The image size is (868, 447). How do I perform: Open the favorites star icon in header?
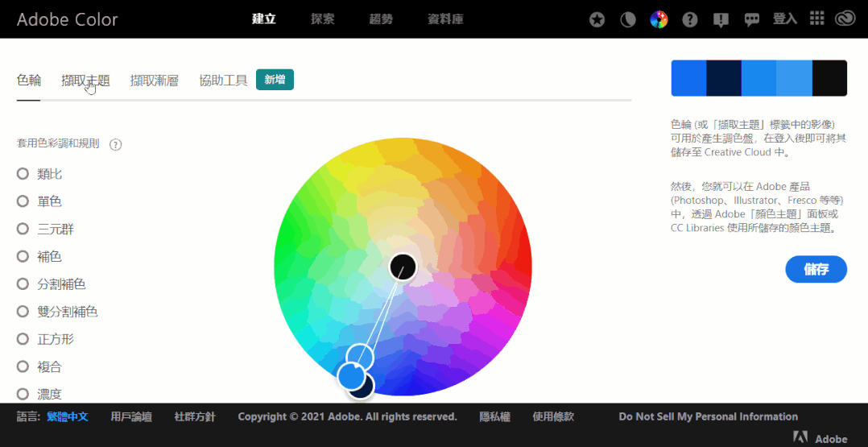click(597, 20)
